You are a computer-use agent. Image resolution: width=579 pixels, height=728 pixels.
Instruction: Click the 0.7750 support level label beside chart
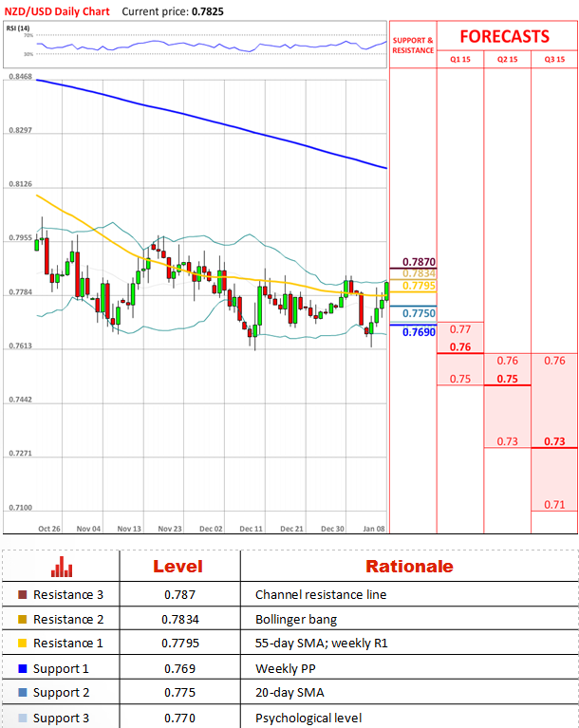click(419, 313)
